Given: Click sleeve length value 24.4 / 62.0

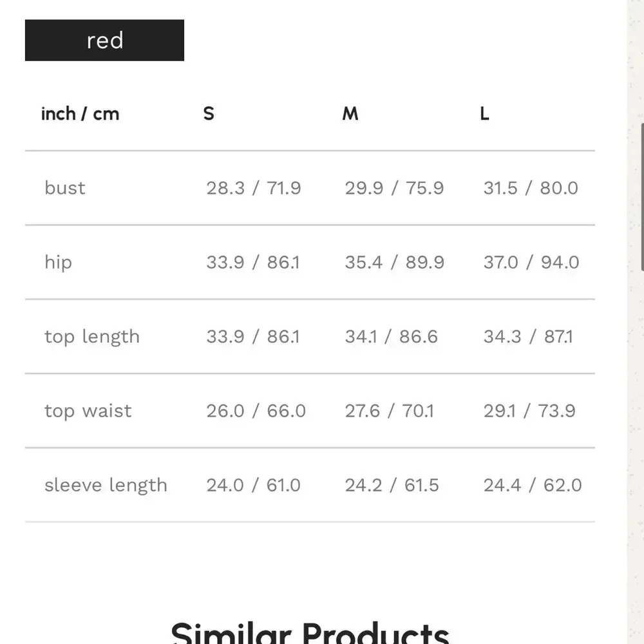Looking at the screenshot, I should point(533,485).
